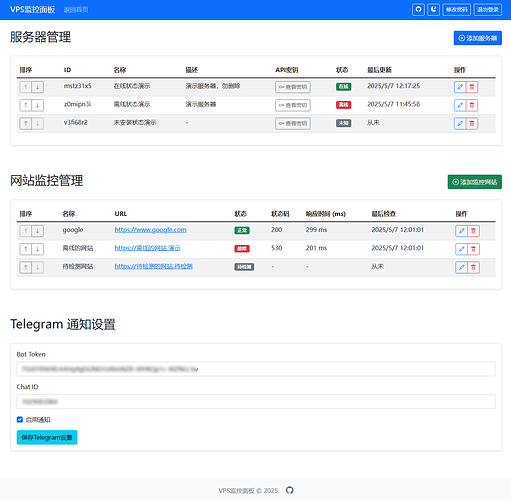Edit the 待检测网站 monitored site
This screenshot has height=500, width=511.
click(x=461, y=267)
